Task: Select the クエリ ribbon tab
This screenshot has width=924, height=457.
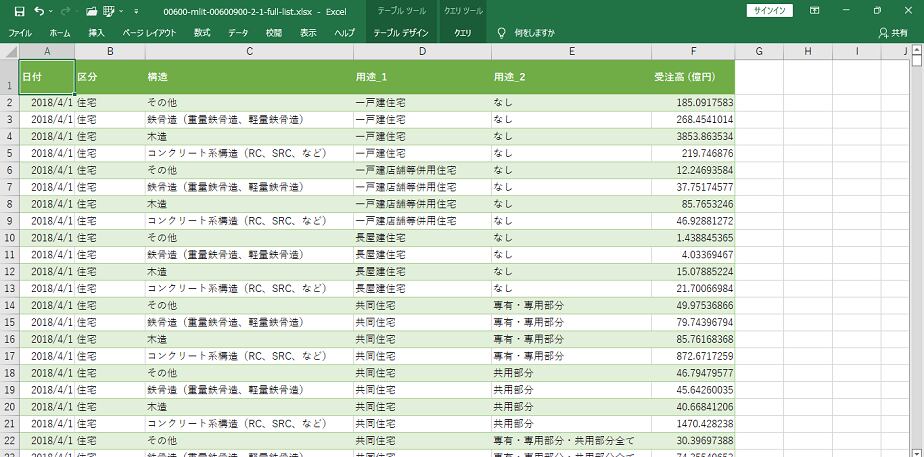Action: (463, 33)
